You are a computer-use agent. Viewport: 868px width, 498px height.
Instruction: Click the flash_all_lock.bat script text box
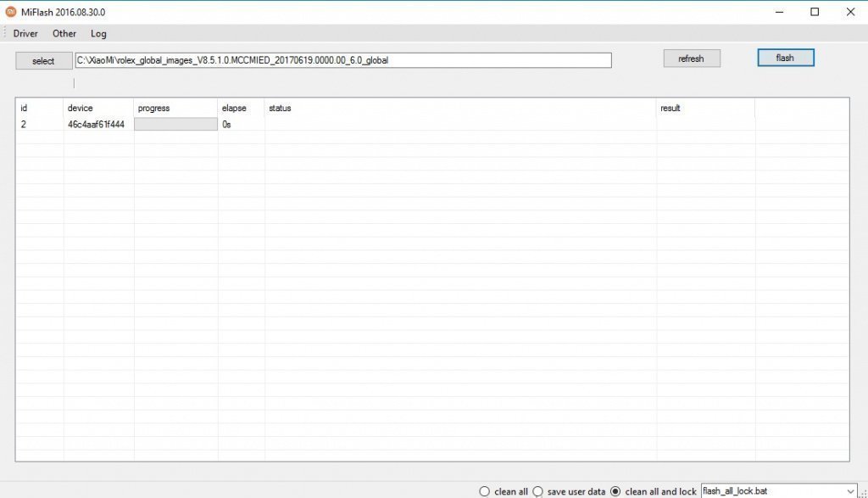pyautogui.click(x=773, y=491)
